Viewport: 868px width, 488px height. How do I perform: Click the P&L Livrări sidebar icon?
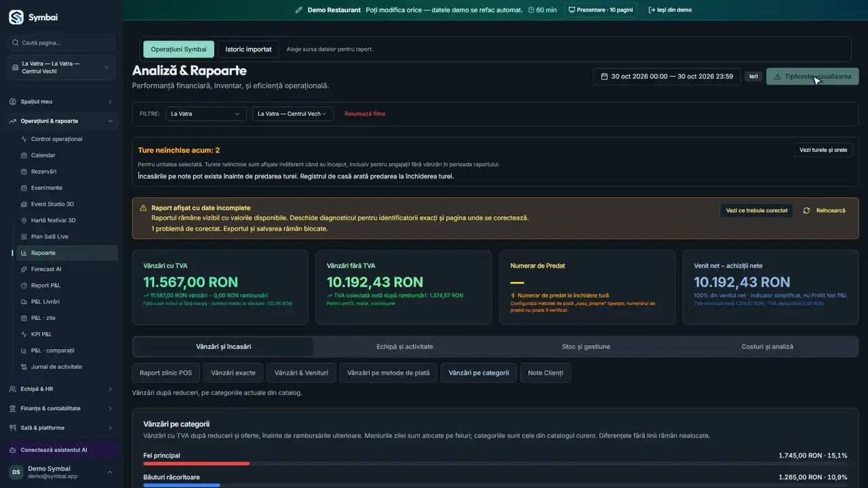point(24,302)
